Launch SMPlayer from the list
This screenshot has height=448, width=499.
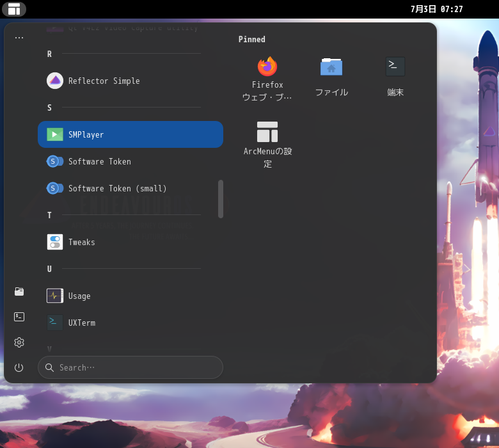tap(131, 134)
